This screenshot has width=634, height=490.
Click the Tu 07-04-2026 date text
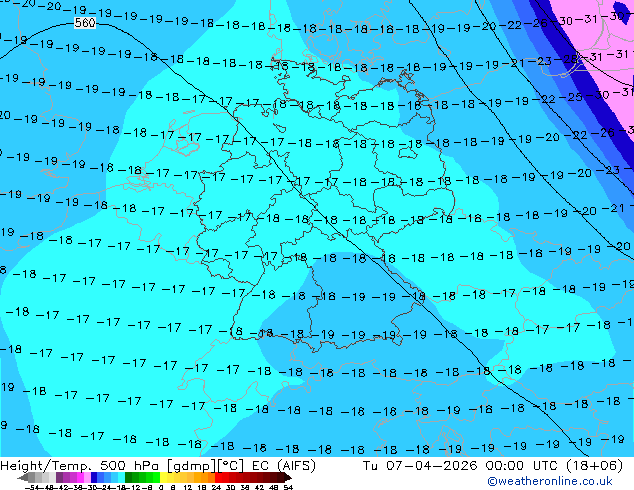420,466
